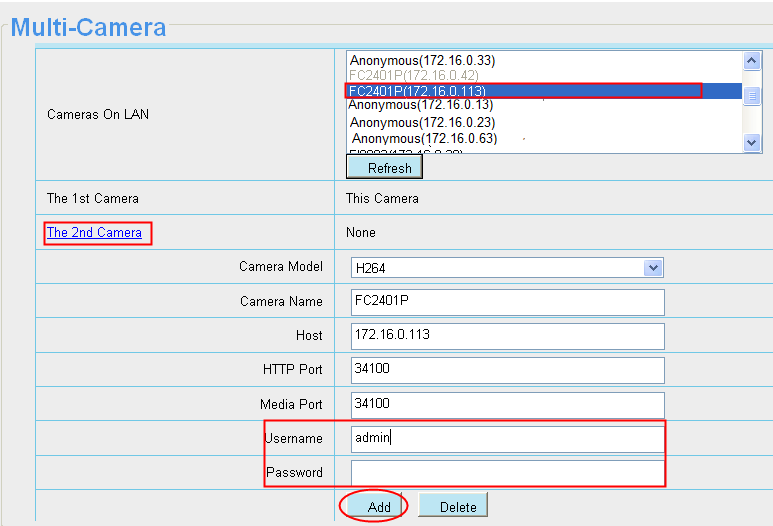Image resolution: width=773 pixels, height=526 pixels.
Task: Click the 'This Camera' text
Action: pos(382,198)
